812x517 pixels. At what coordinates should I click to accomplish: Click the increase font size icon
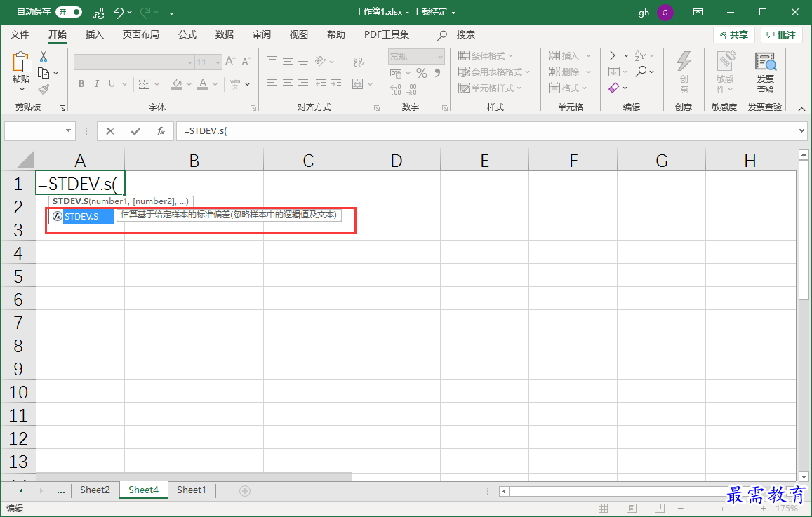click(x=230, y=61)
